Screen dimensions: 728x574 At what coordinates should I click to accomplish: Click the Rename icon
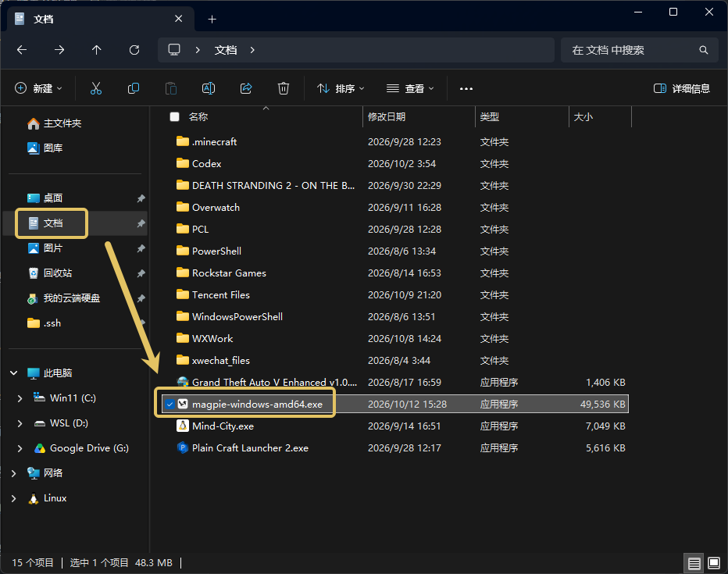(x=209, y=88)
